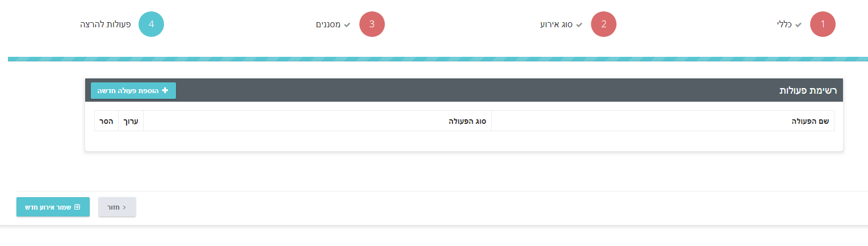Jump to step 3 circle

[x=372, y=24]
